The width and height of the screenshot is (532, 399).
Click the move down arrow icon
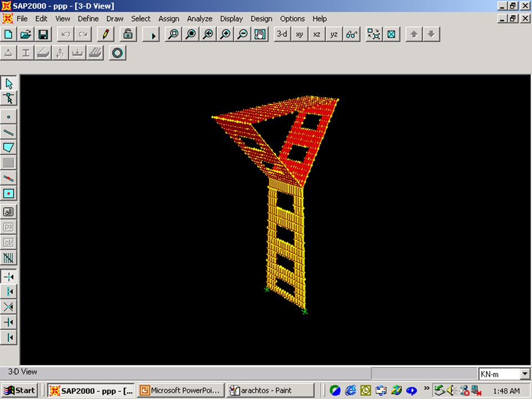pyautogui.click(x=431, y=34)
